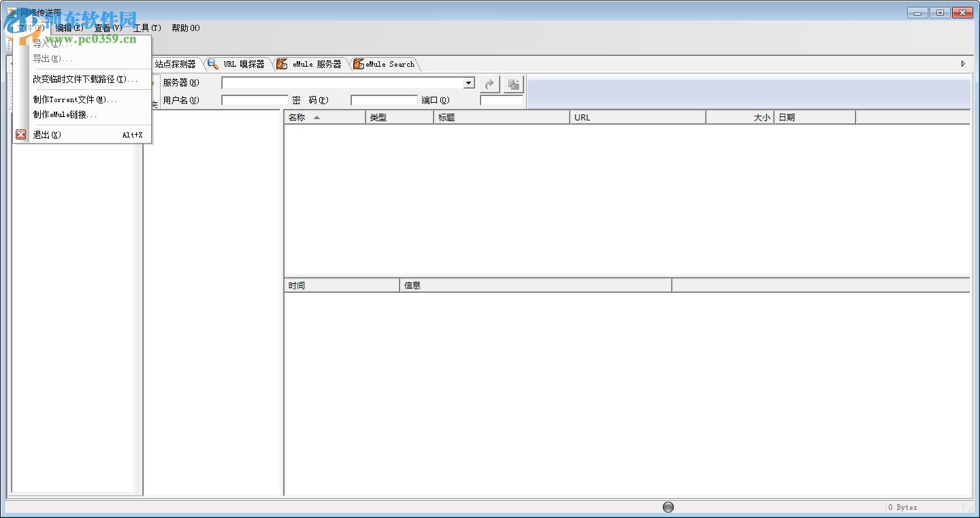The height and width of the screenshot is (518, 980).
Task: Minimize the 网络传送带 window
Action: coord(918,12)
